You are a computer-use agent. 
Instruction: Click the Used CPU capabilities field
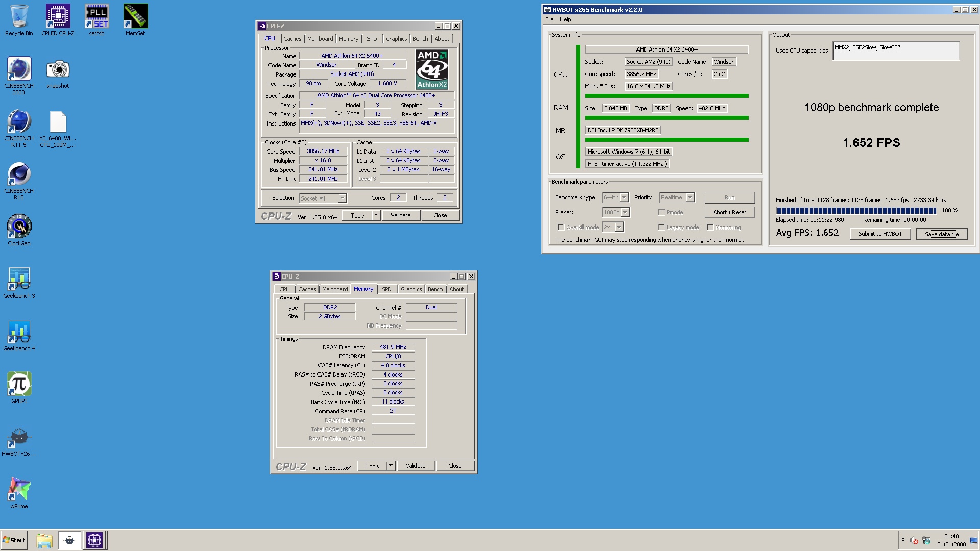pos(896,51)
